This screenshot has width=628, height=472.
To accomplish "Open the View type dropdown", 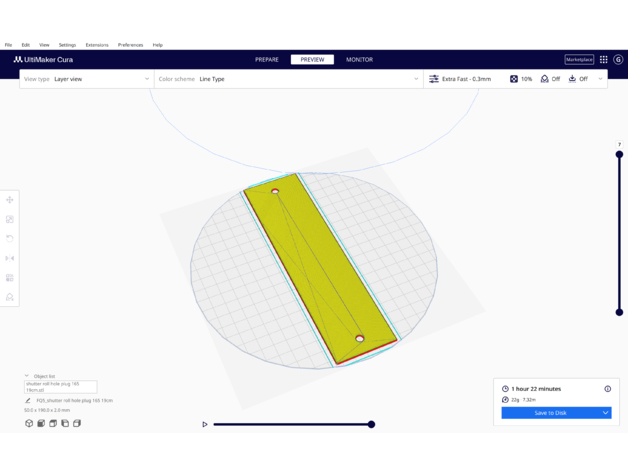I will [87, 79].
